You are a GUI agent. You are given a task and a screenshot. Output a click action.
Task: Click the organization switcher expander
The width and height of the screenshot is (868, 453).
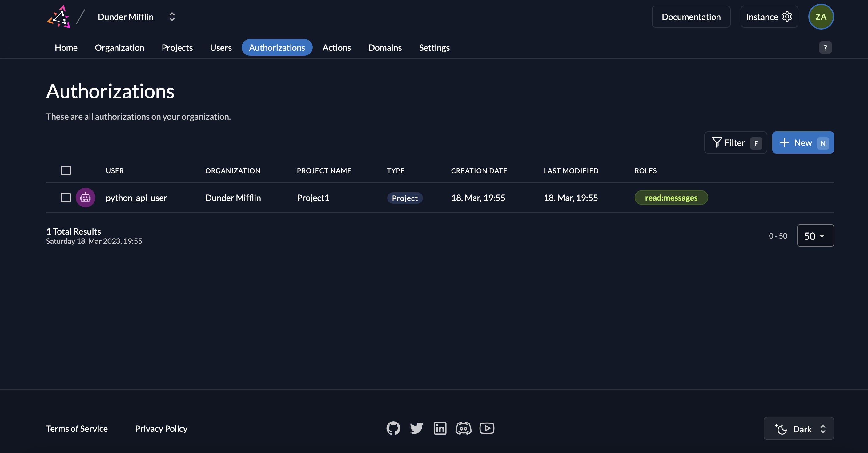click(171, 16)
